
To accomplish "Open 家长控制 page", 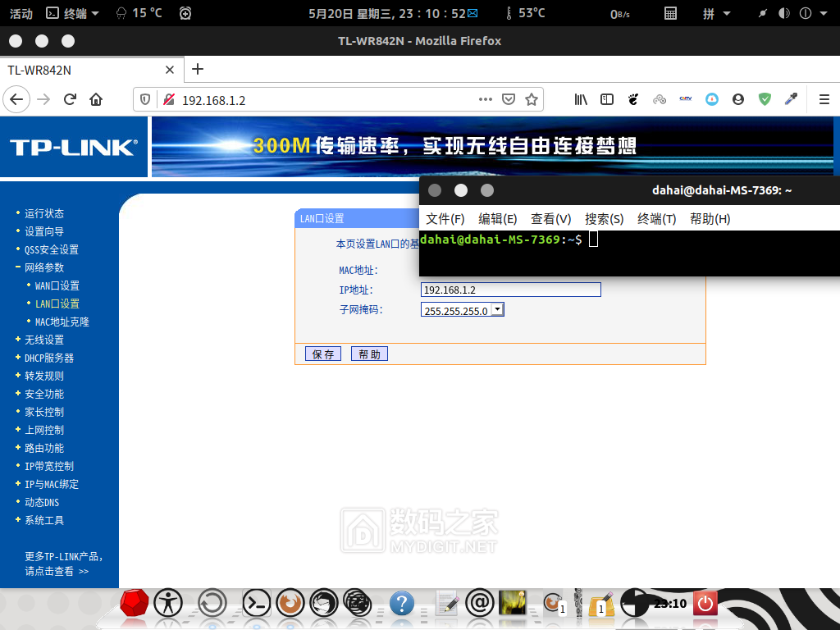I will click(44, 412).
